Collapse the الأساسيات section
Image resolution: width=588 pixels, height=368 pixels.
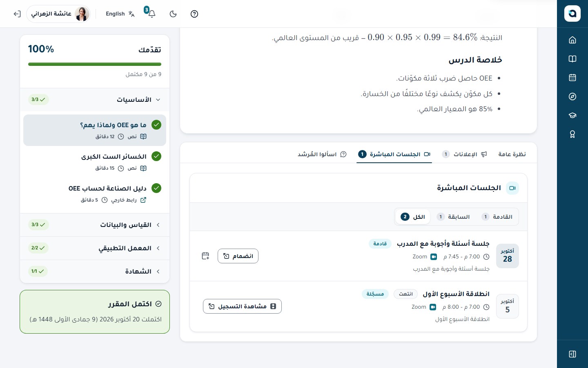pyautogui.click(x=95, y=100)
